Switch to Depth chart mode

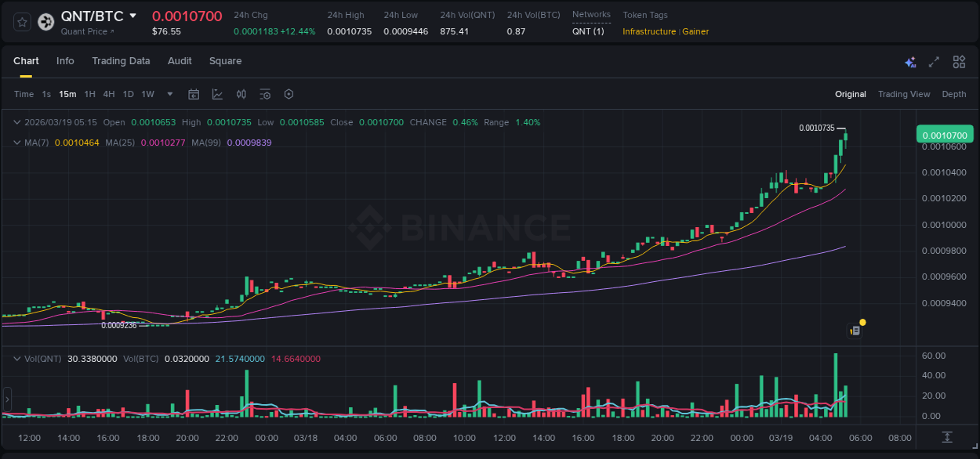tap(953, 94)
